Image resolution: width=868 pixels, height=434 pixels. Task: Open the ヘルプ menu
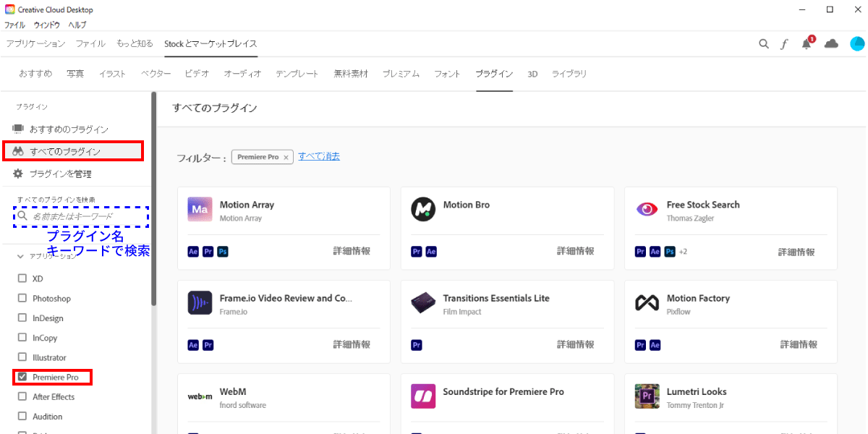[77, 25]
